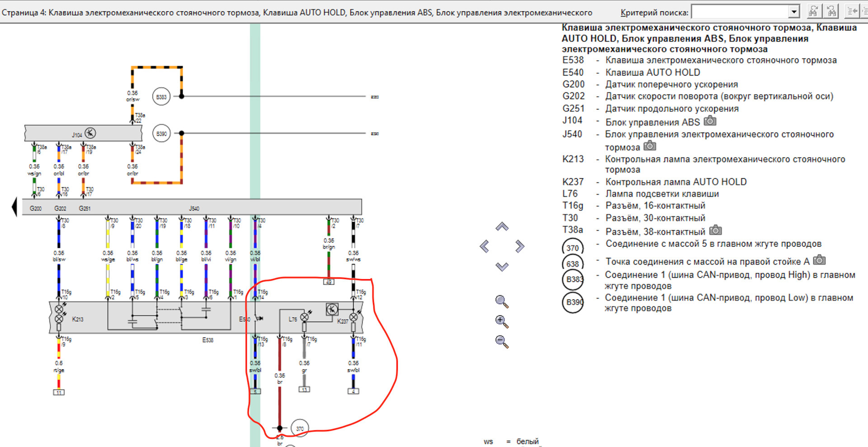Select legend entry T16g Разъём, 16-контактный
Screen dimensions: 868x447
pyautogui.click(x=634, y=206)
